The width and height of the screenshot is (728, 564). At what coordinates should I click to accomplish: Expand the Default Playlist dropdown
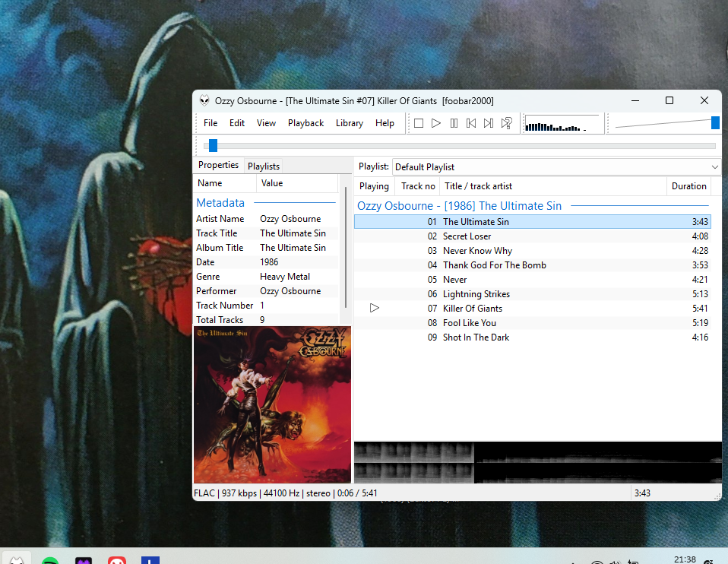714,167
